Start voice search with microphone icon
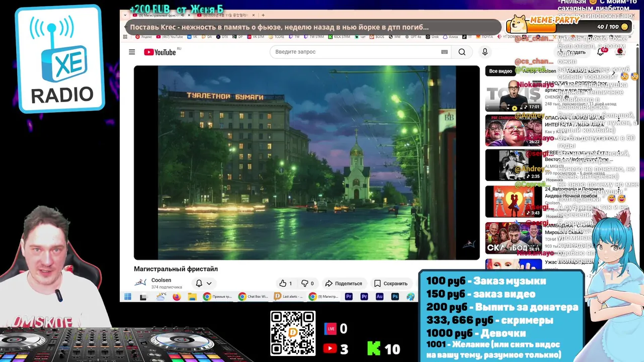 [x=485, y=52]
